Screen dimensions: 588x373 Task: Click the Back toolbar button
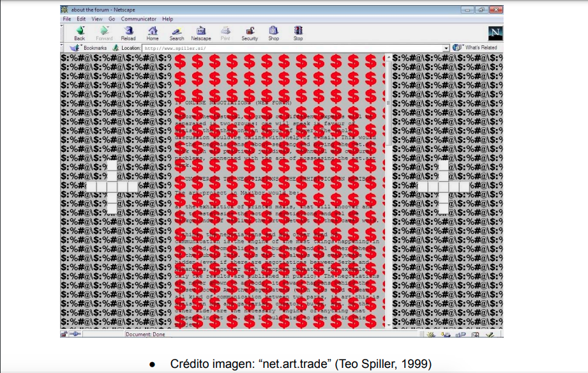click(79, 33)
